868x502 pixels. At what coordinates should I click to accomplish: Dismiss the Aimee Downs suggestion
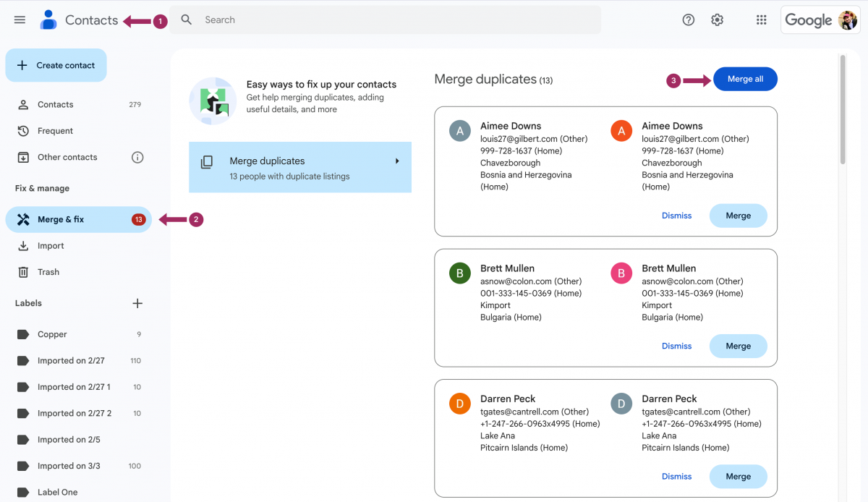point(676,216)
